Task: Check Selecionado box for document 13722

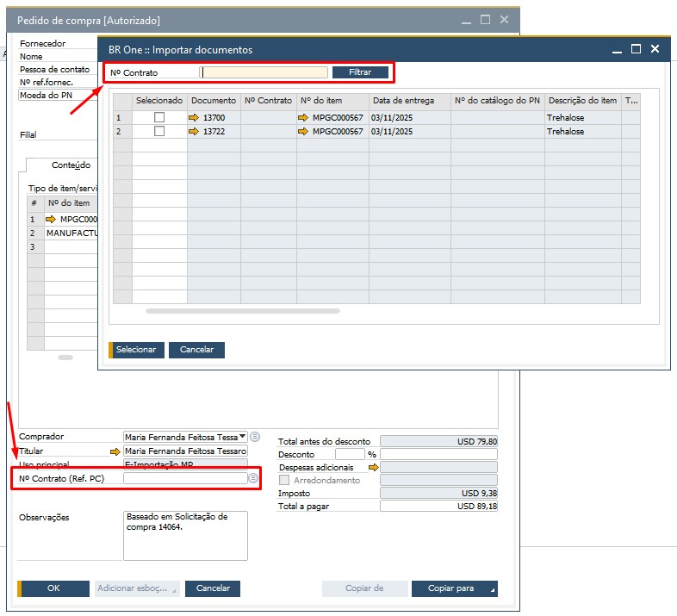Action: (x=159, y=132)
